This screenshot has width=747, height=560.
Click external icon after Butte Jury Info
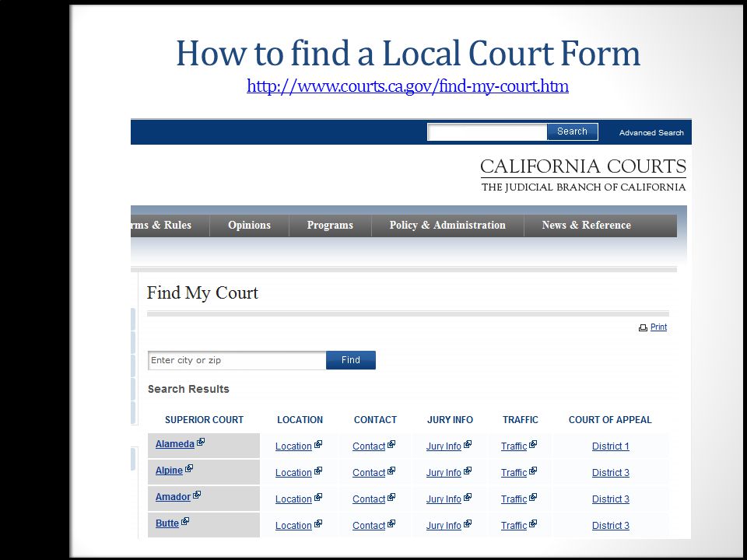468,523
